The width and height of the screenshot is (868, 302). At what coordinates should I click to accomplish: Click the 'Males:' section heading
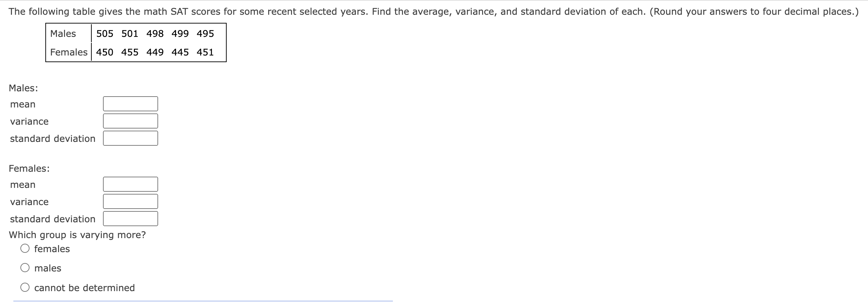(22, 88)
